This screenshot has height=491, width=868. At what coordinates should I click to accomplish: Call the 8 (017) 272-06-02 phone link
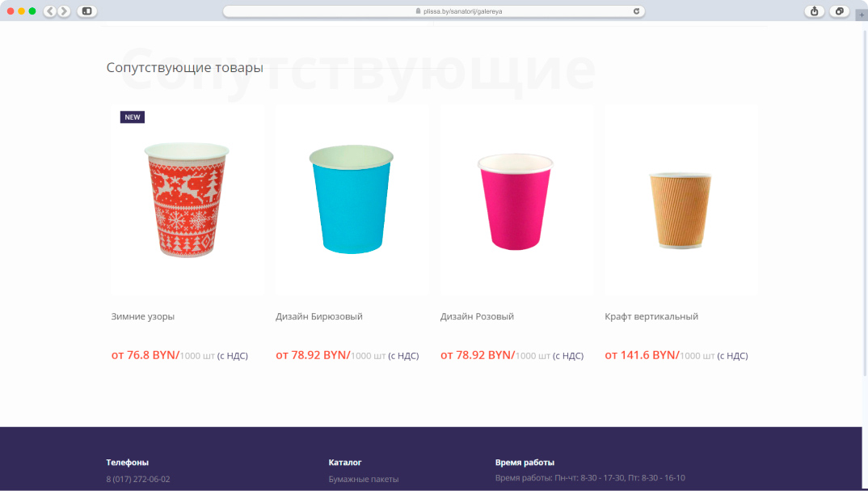138,479
